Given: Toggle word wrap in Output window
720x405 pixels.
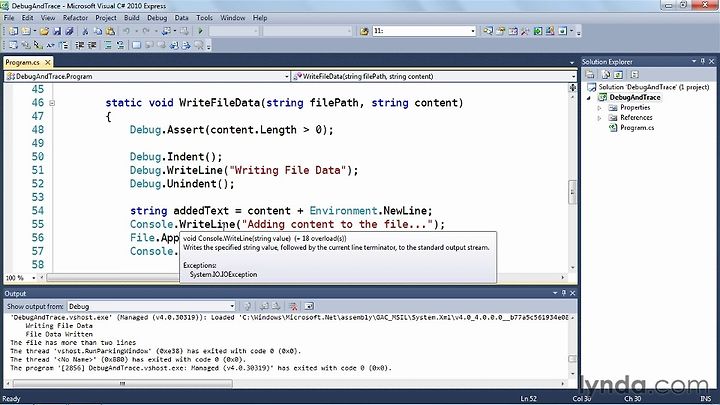Looking at the screenshot, I should (x=309, y=306).
